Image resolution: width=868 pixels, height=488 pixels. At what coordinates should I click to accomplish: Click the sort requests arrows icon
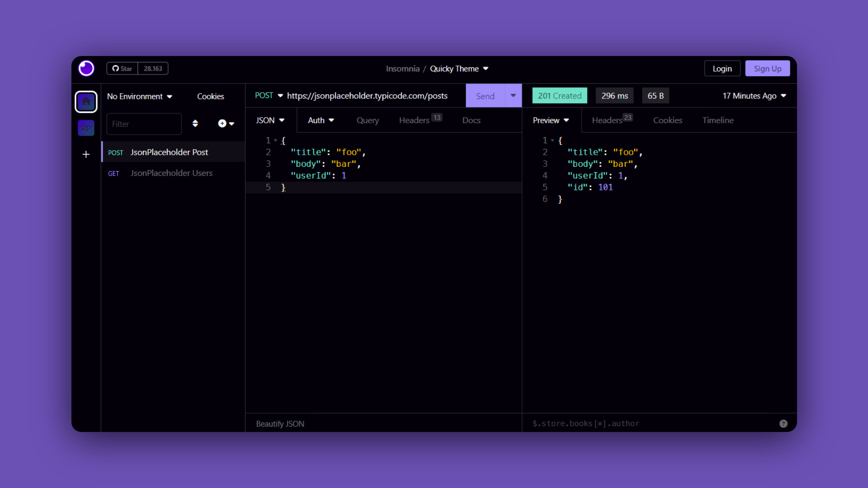pos(195,123)
